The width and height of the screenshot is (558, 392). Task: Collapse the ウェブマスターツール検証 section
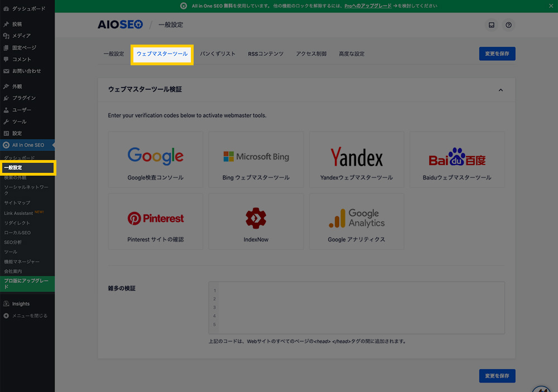pos(501,90)
